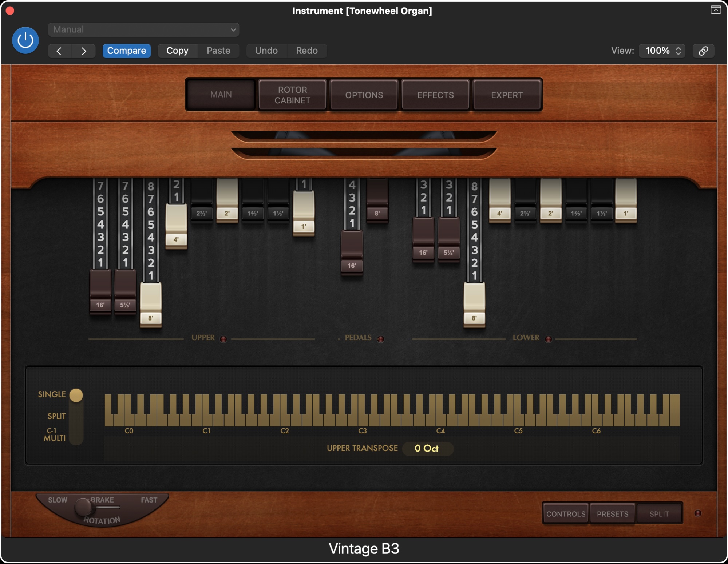Viewport: 728px width, 564px height.
Task: Open the EXPERT tab
Action: (507, 95)
